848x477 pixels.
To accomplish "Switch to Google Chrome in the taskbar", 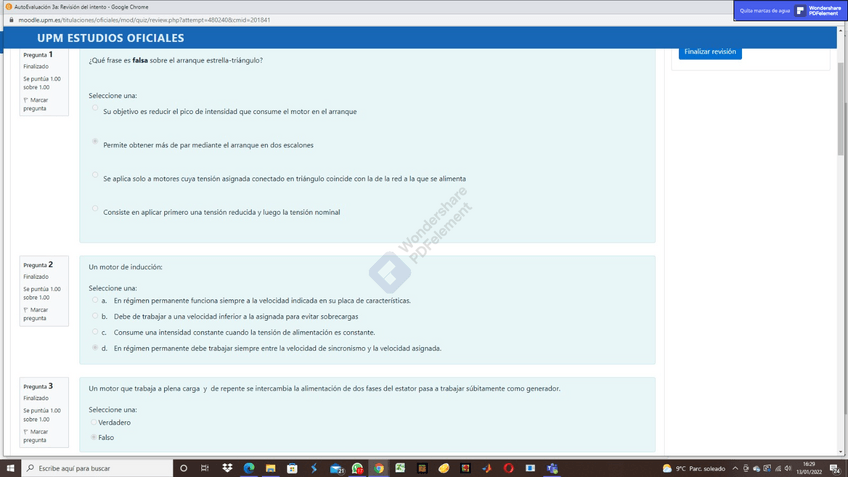I will (379, 468).
